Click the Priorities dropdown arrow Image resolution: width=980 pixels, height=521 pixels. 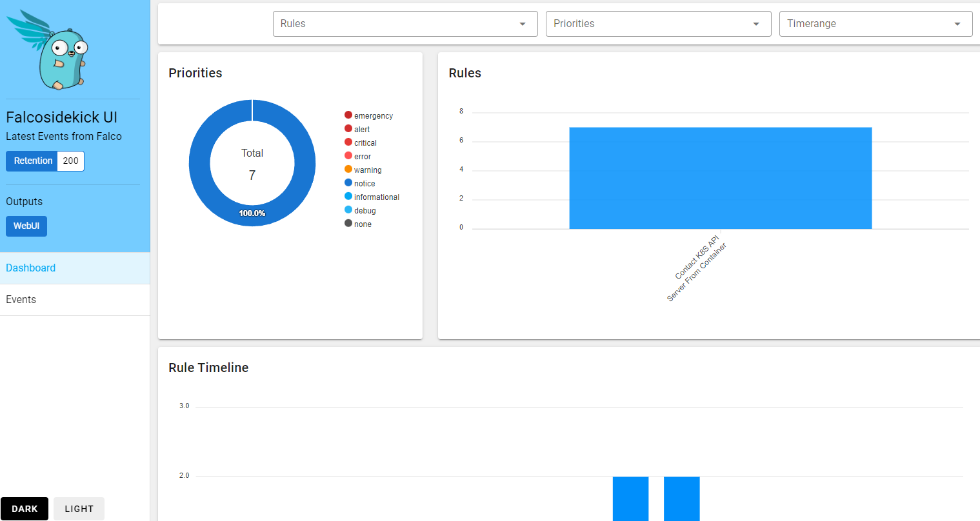point(756,24)
